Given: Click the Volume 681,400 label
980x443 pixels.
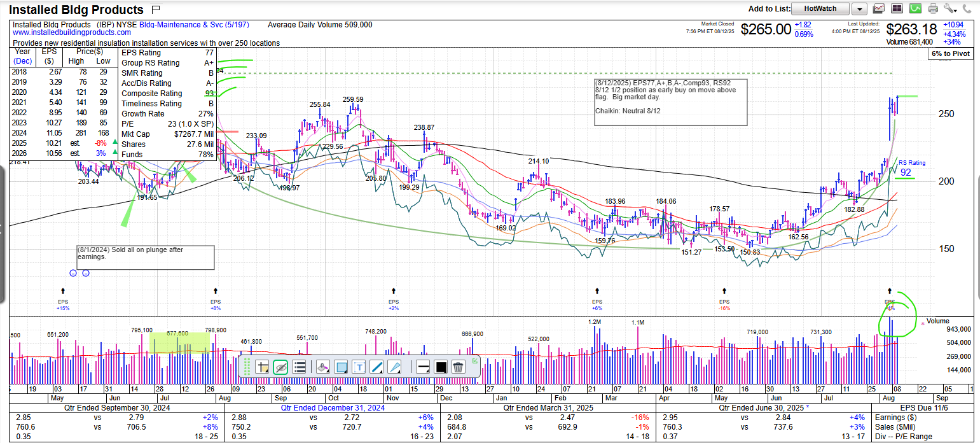Looking at the screenshot, I should (x=909, y=42).
